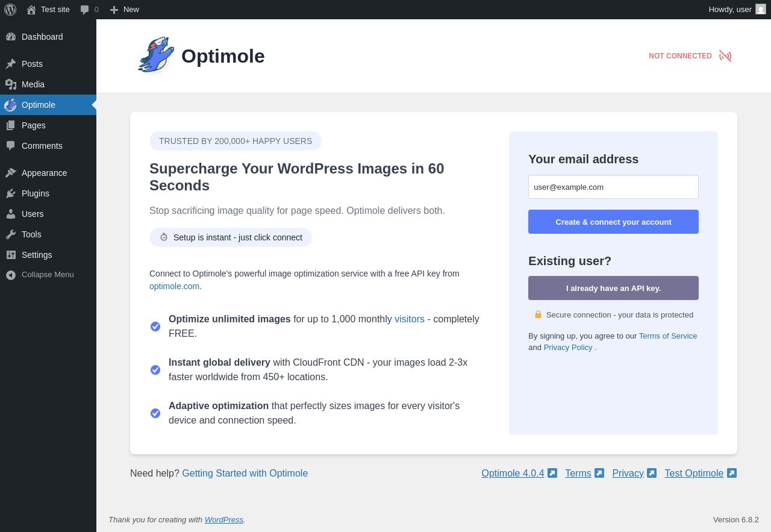Image resolution: width=771 pixels, height=532 pixels.
Task: Follow the optimole.com link
Action: [174, 286]
